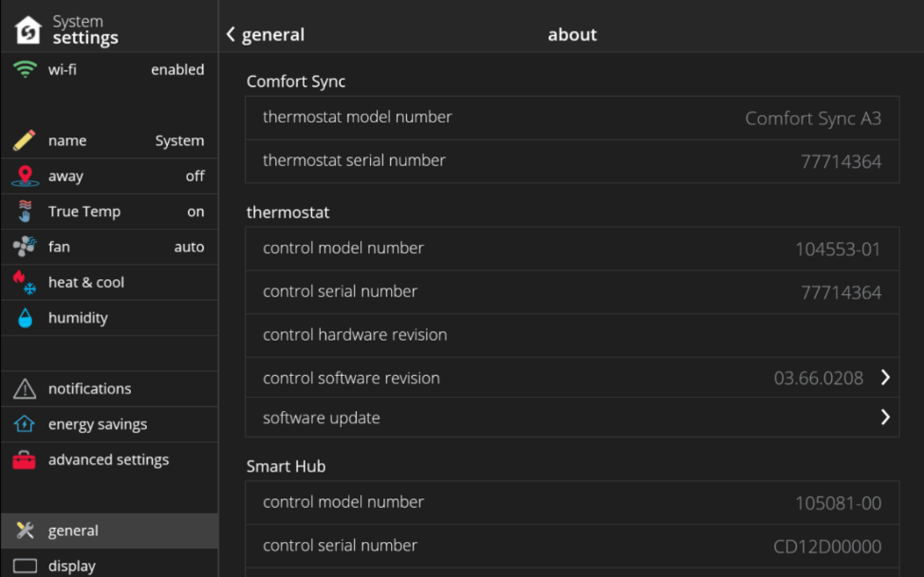
Task: Select the thermostat model number row
Action: pyautogui.click(x=572, y=118)
